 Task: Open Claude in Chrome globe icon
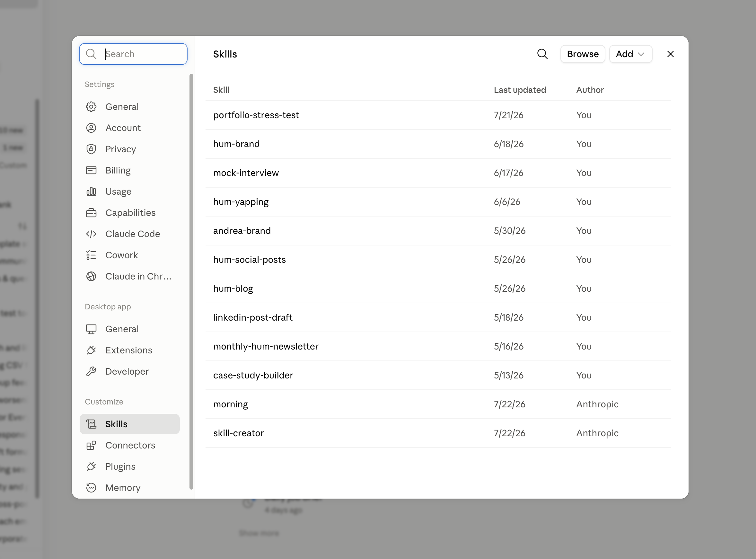pyautogui.click(x=91, y=277)
